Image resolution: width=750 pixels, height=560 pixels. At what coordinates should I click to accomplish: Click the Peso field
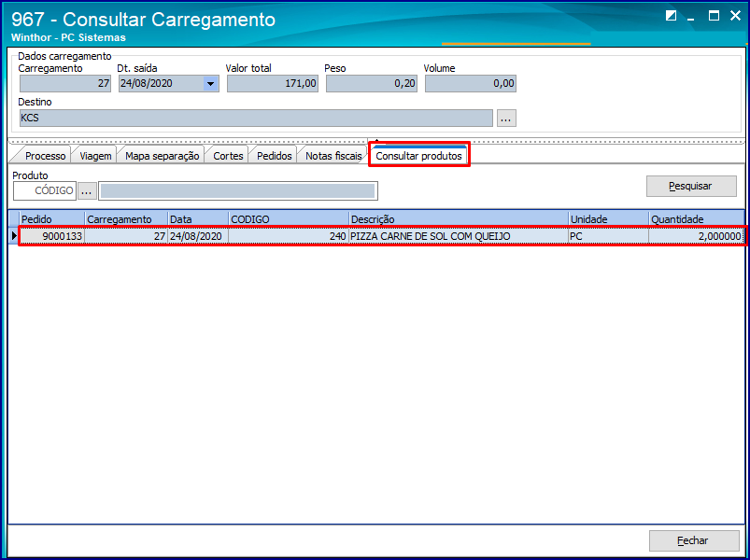(x=372, y=84)
